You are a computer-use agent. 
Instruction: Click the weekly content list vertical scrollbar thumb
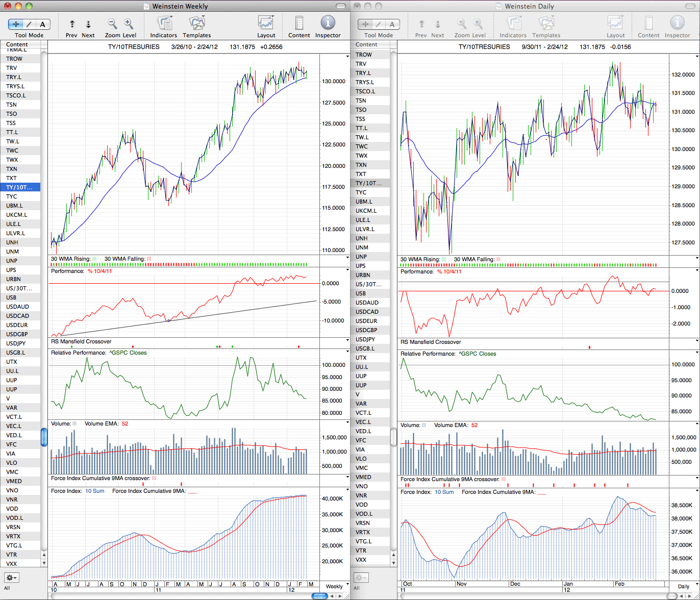44,437
